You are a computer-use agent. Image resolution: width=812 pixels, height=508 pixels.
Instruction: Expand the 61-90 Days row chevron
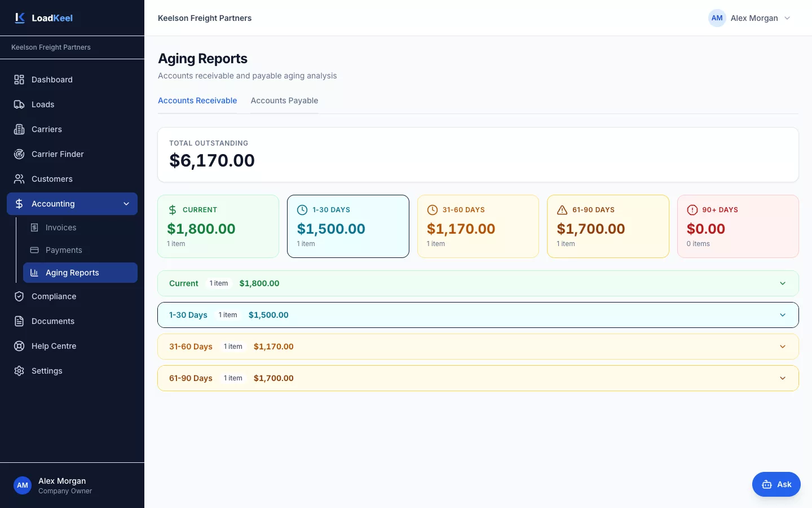[x=783, y=378]
